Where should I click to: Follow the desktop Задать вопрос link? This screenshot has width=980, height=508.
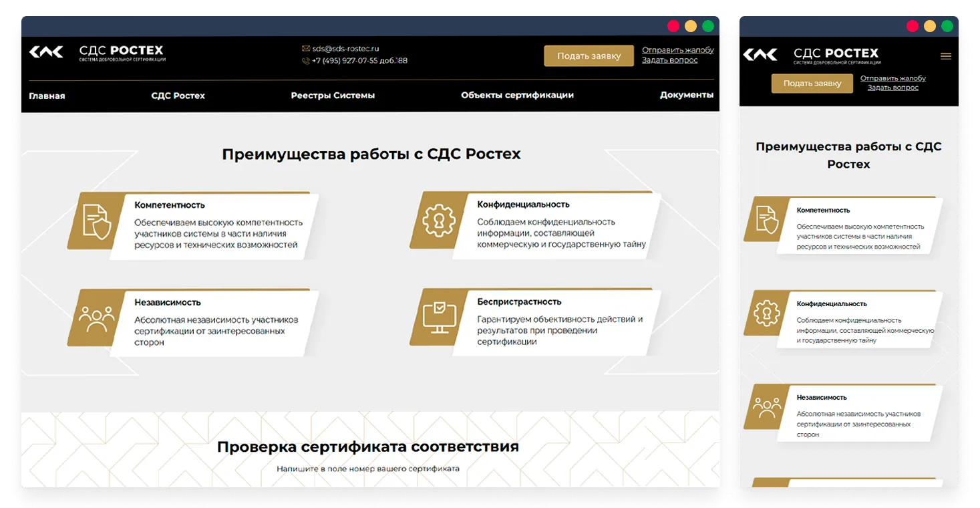(669, 60)
